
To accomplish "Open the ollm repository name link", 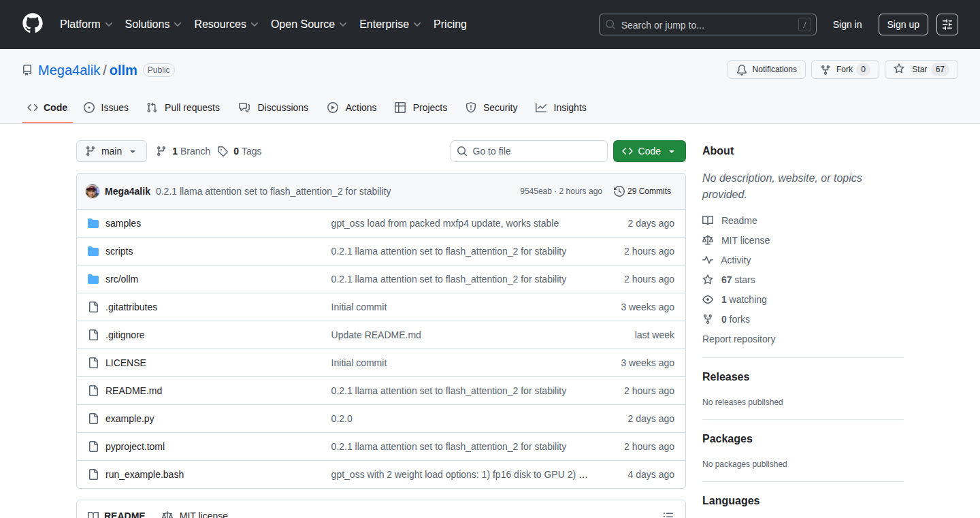I will tap(123, 70).
